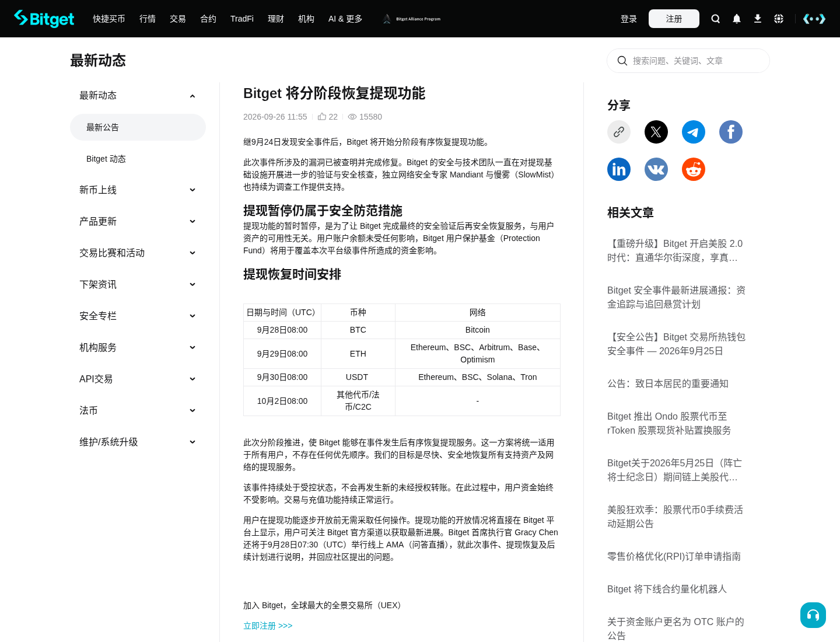This screenshot has height=642, width=840.
Task: Click the 登录 link
Action: 629,19
